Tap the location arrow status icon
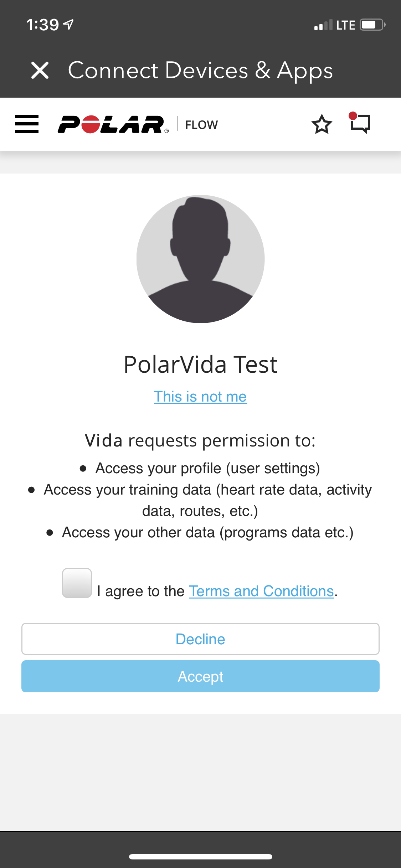Screen dimensions: 401x868 (x=68, y=24)
